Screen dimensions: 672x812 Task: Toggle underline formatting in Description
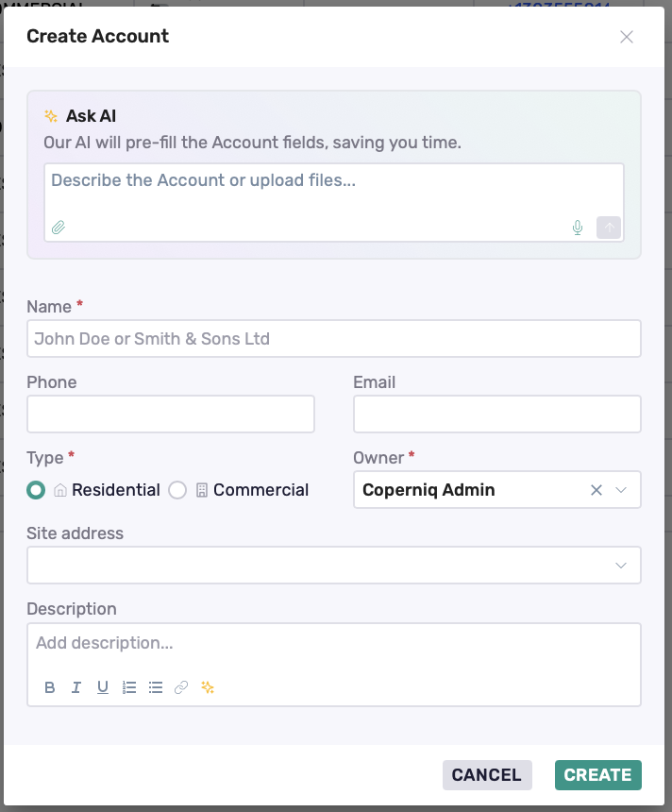pos(103,687)
